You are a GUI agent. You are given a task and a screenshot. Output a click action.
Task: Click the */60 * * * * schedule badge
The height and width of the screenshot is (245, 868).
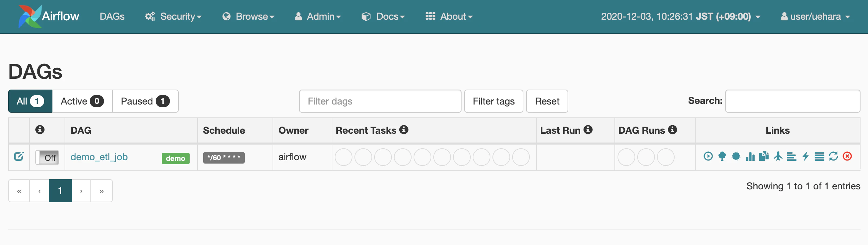tap(224, 157)
